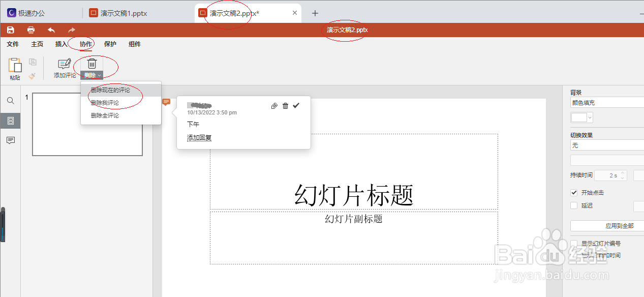Open 添加评论 to add a comment

point(64,68)
